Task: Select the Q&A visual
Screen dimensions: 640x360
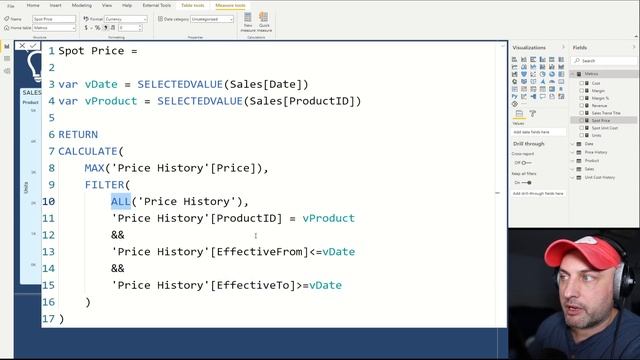Action: 542,96
